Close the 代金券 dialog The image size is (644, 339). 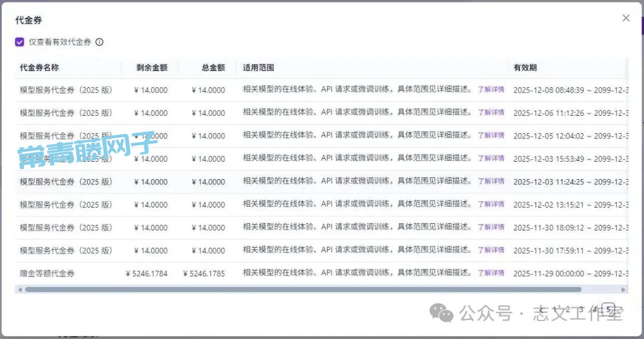click(x=626, y=18)
